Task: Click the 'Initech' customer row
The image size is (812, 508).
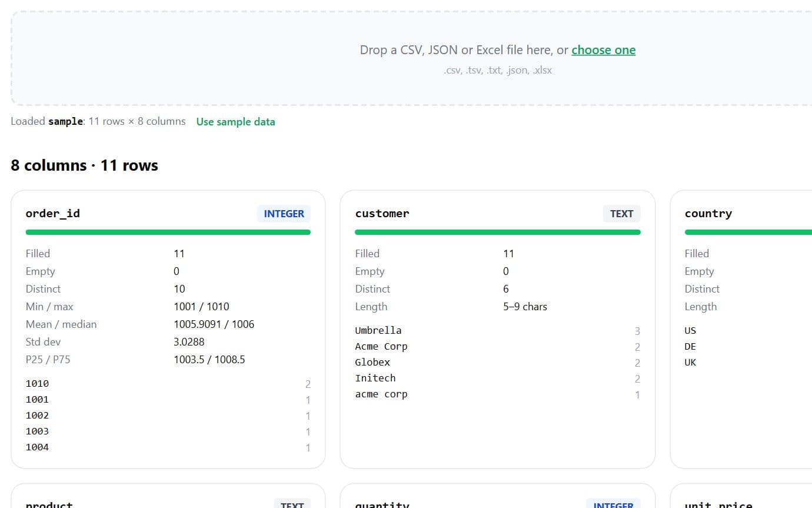Action: click(497, 378)
